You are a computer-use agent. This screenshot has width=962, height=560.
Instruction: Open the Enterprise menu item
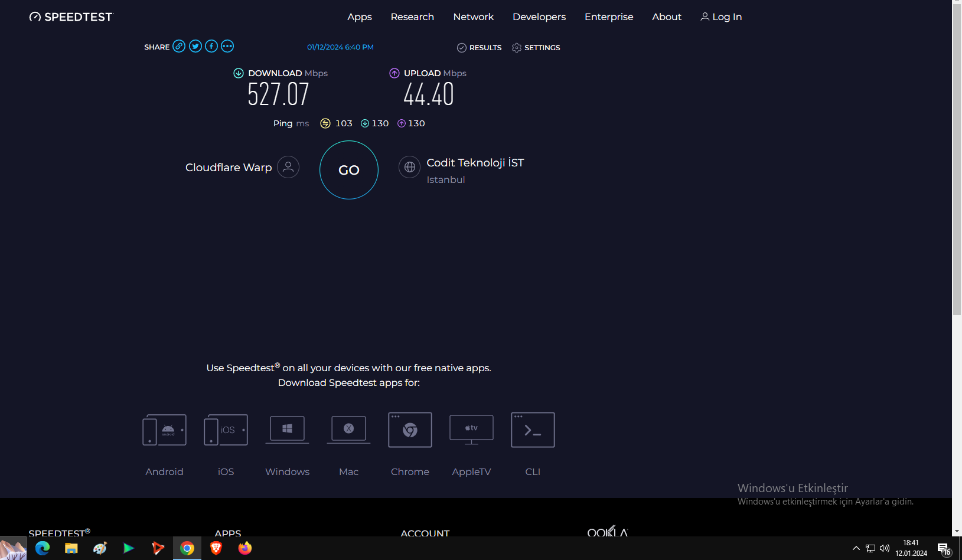(x=609, y=17)
